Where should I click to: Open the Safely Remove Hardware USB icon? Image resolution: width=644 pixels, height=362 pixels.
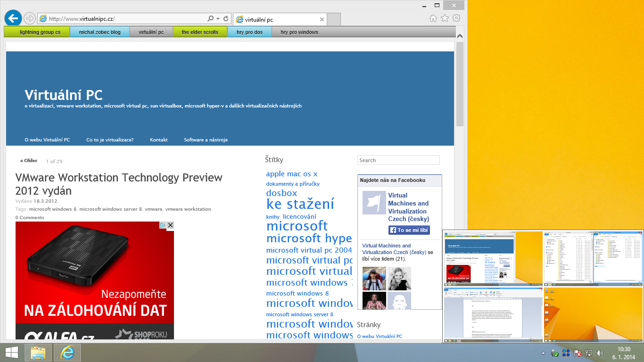coord(555,353)
